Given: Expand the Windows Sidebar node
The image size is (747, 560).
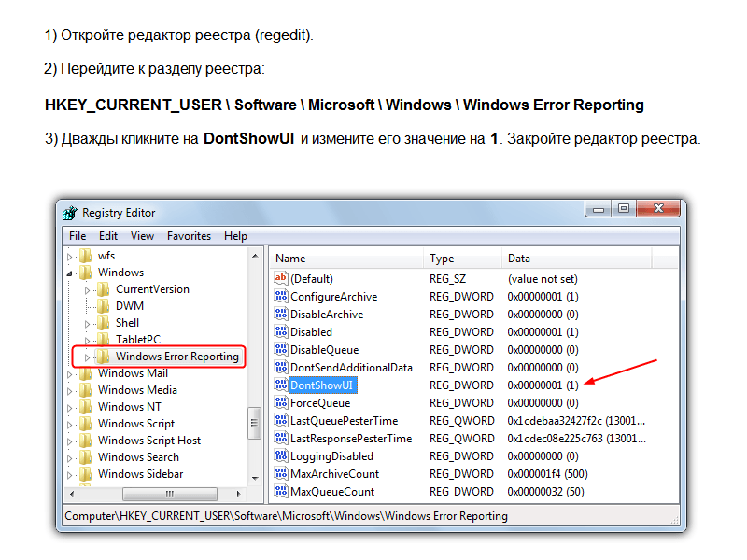Looking at the screenshot, I should (x=69, y=475).
